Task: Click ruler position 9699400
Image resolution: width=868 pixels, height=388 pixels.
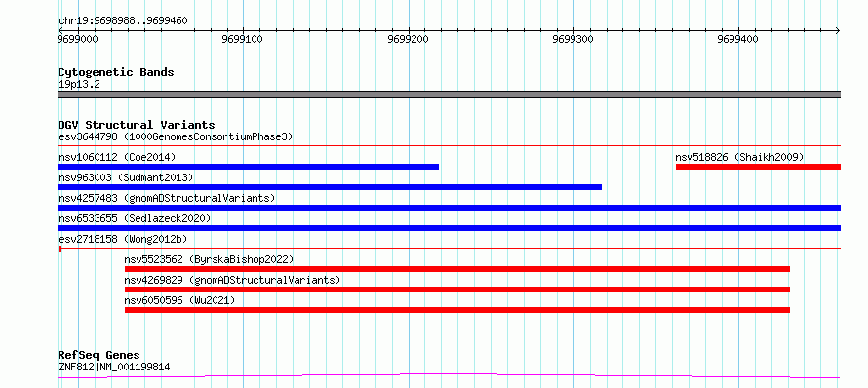Action: (x=738, y=39)
